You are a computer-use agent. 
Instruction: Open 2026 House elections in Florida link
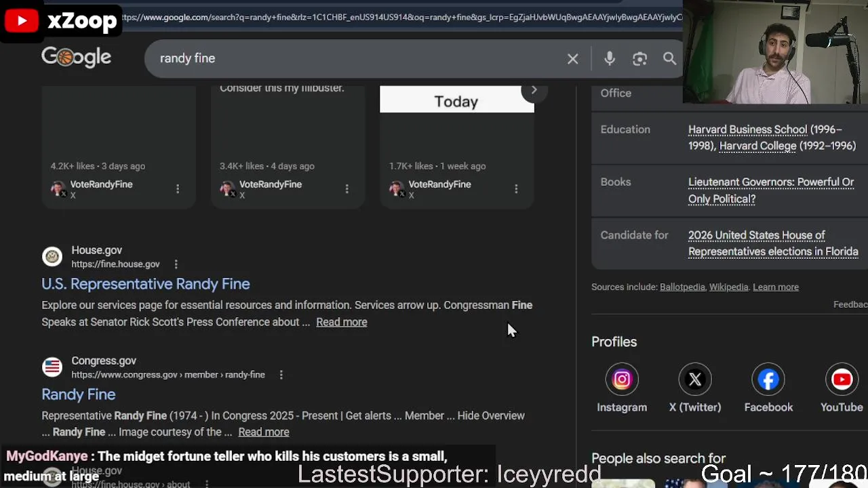tap(773, 243)
